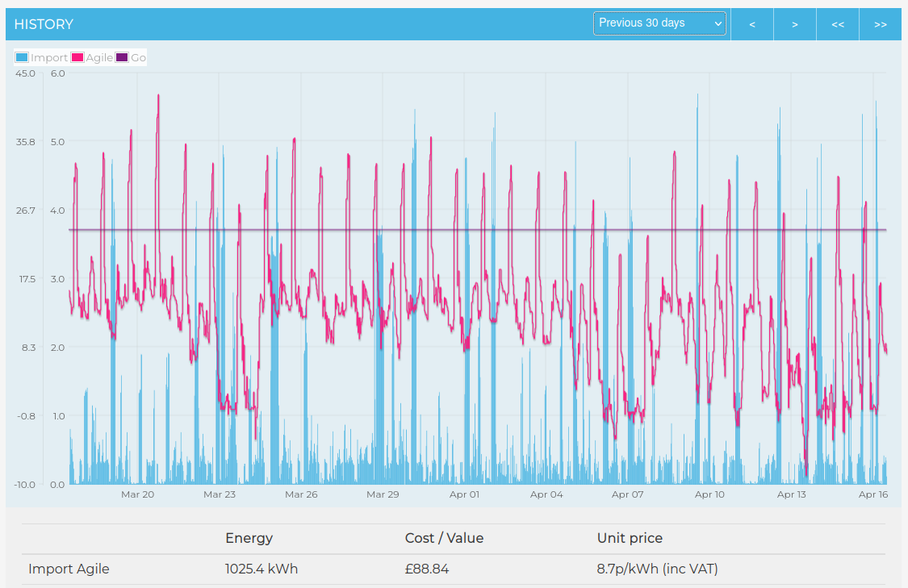This screenshot has height=588, width=908.
Task: Select the Apr 01 x-axis date label
Action: click(x=464, y=494)
